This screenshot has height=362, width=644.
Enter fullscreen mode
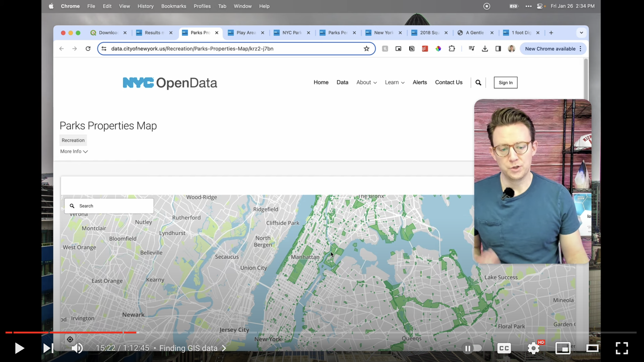pos(622,348)
